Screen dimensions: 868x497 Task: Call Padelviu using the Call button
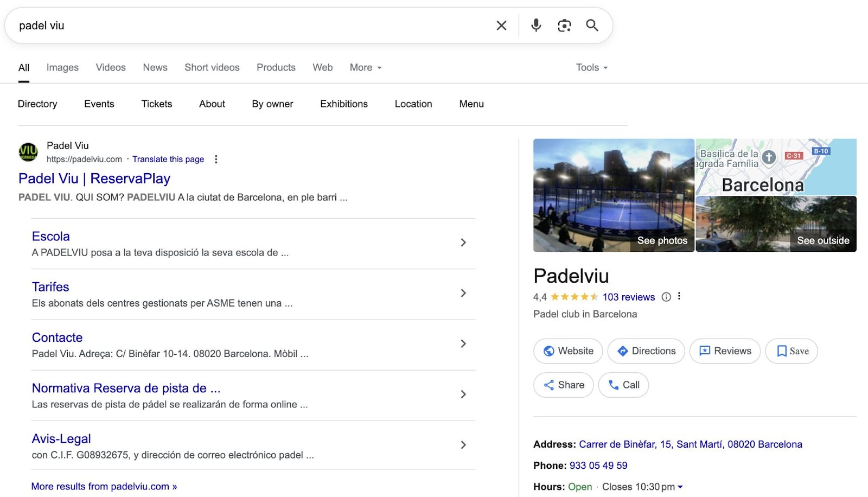tap(623, 385)
